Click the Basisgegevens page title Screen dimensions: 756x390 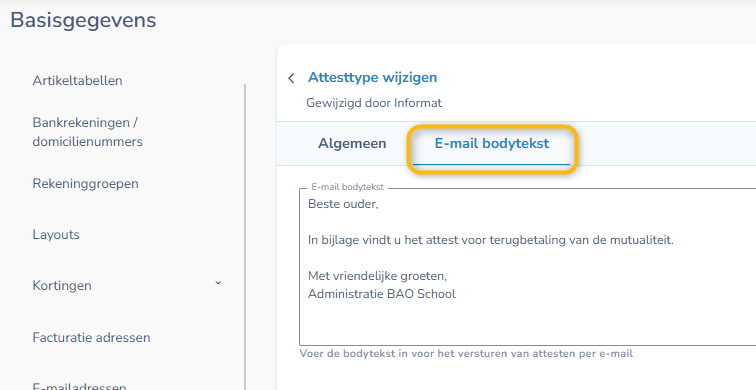(83, 21)
